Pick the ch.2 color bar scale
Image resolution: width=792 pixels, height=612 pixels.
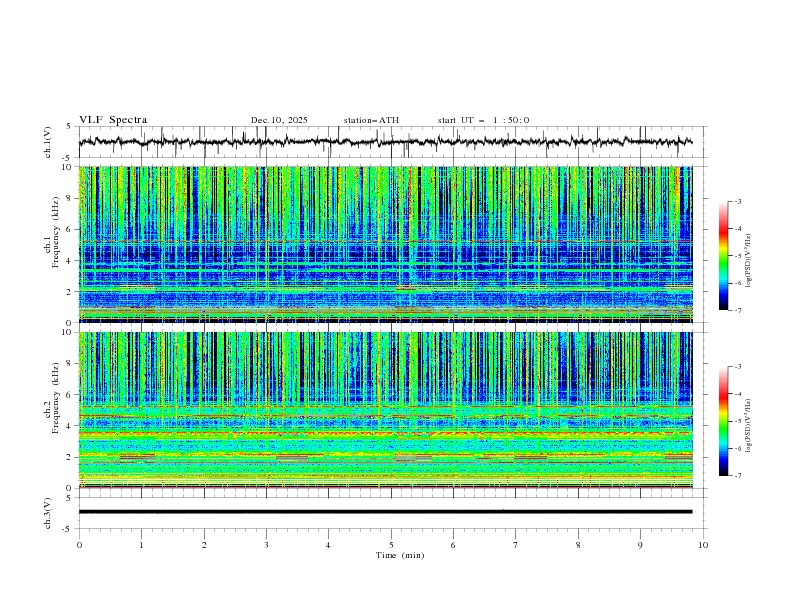723,421
